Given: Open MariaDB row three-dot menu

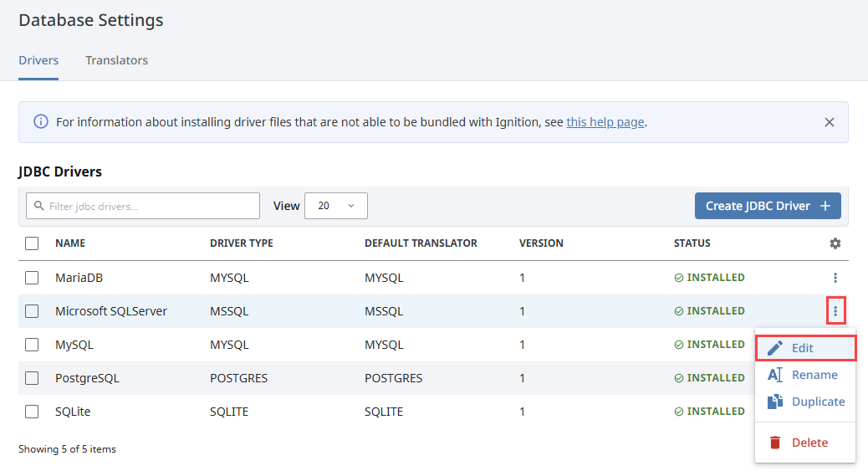Looking at the screenshot, I should [835, 277].
